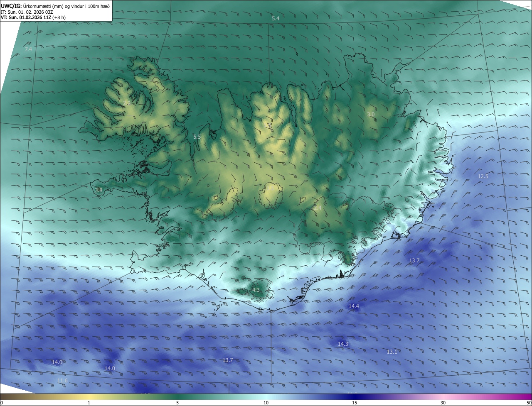Click the 3.8 value label

(x=99, y=190)
